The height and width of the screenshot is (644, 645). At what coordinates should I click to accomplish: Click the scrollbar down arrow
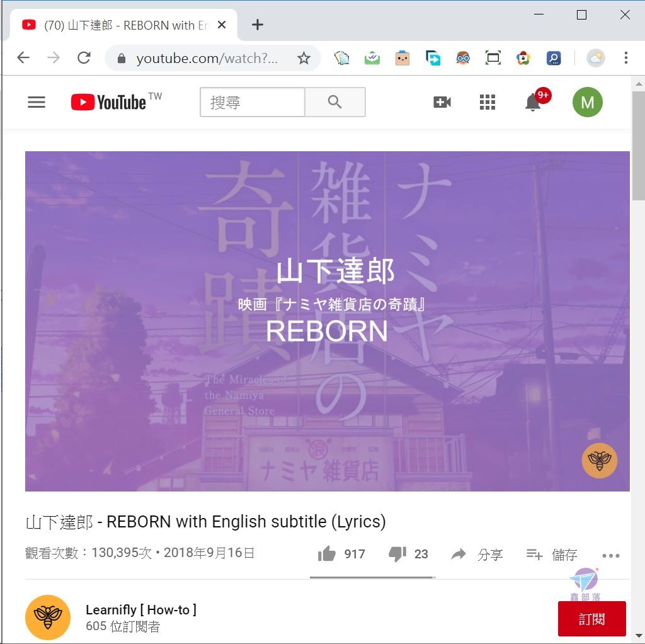[x=639, y=636]
